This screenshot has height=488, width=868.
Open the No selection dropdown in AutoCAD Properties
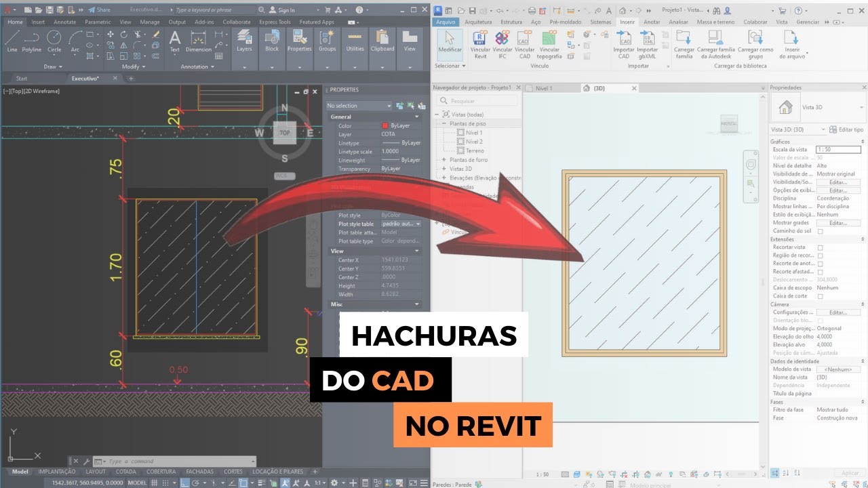pos(359,106)
